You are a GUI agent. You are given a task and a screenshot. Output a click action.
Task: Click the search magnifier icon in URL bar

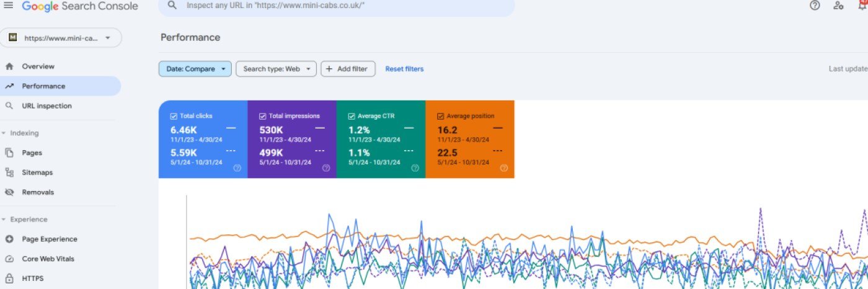(172, 5)
